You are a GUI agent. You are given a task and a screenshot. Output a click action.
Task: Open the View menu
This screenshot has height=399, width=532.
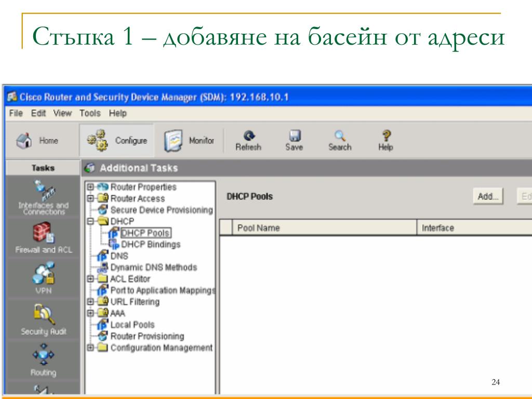tap(62, 113)
